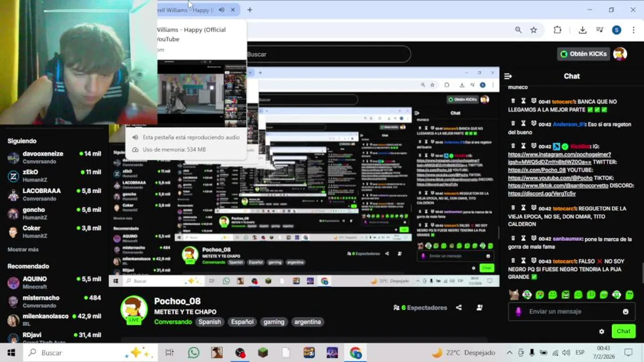The width and height of the screenshot is (644, 362).
Task: Select the cat emote in the quick emote row
Action: coord(514,295)
